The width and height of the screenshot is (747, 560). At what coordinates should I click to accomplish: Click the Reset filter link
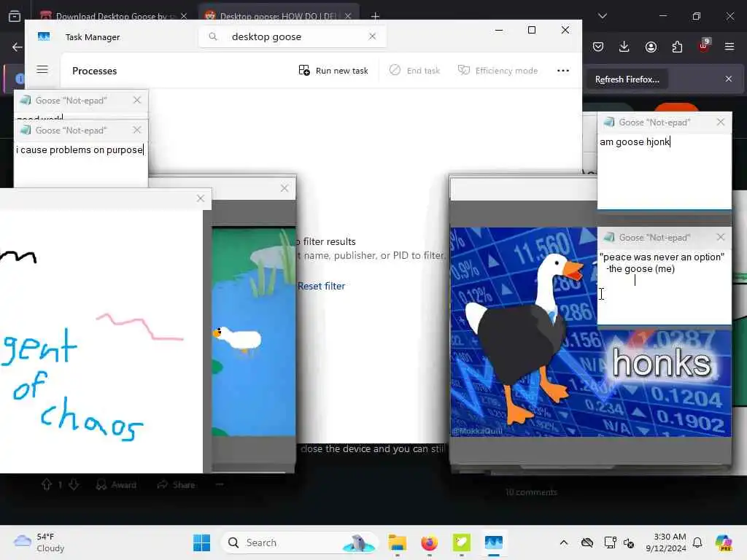coord(321,286)
